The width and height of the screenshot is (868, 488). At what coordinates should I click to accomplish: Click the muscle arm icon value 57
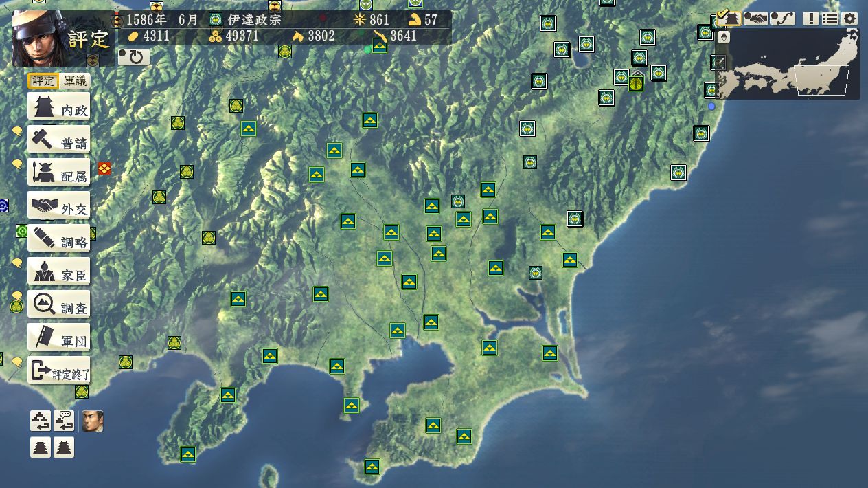click(x=431, y=19)
